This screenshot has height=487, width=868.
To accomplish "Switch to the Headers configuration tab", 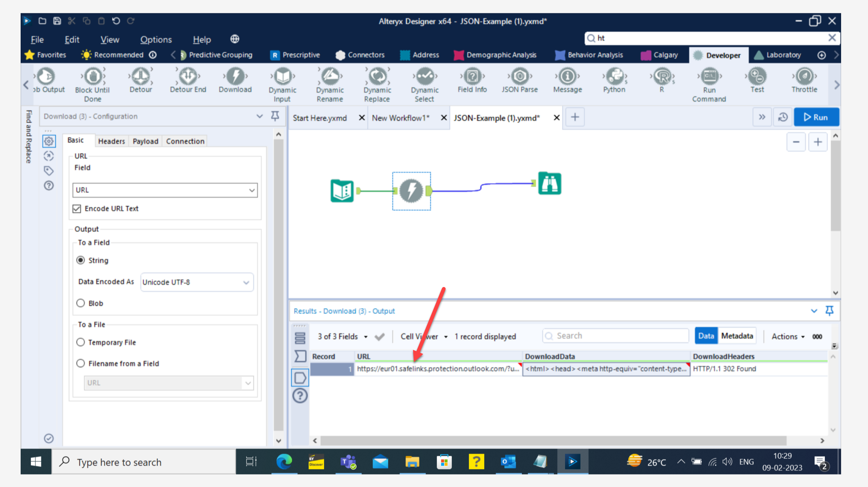I will click(111, 141).
